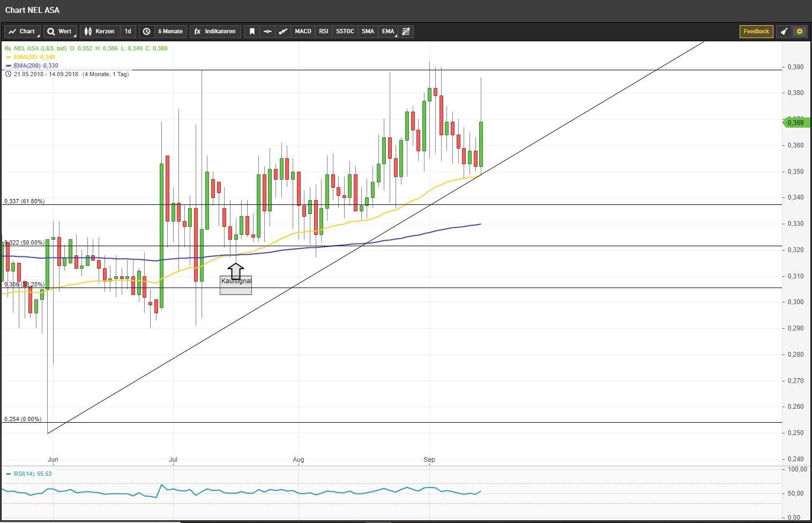
Task: Select the trend line drawing tool
Action: [x=283, y=32]
